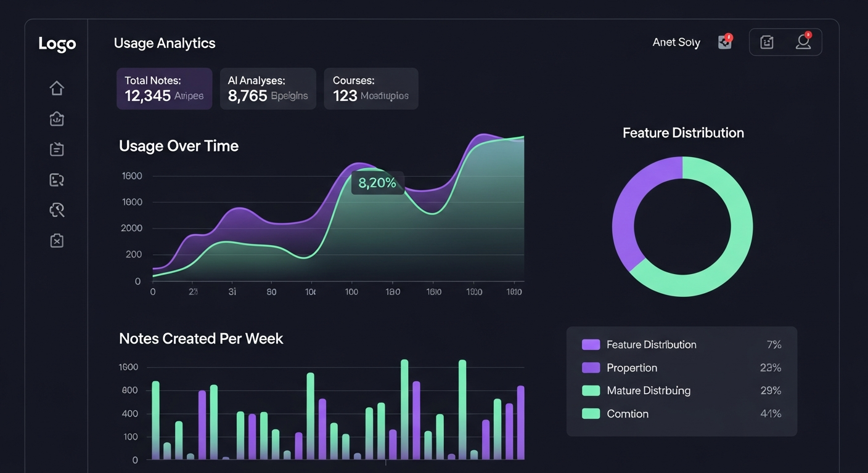Click the 41% legend value
The width and height of the screenshot is (868, 473).
click(x=771, y=414)
